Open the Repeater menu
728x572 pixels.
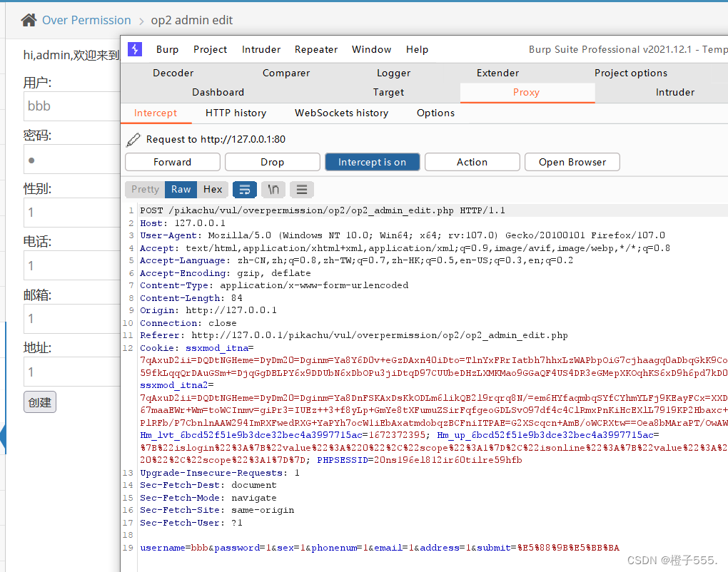pyautogui.click(x=316, y=49)
